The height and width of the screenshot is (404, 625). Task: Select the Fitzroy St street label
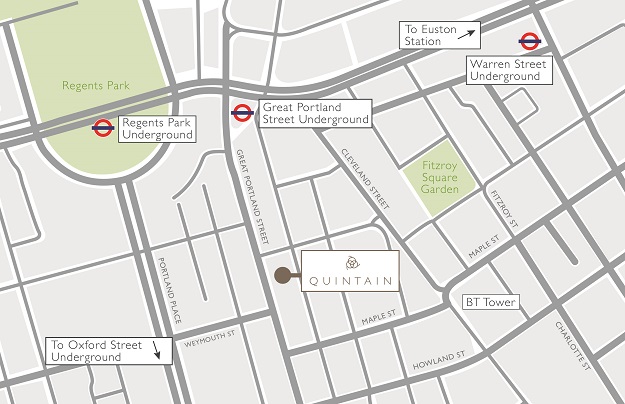coord(504,209)
